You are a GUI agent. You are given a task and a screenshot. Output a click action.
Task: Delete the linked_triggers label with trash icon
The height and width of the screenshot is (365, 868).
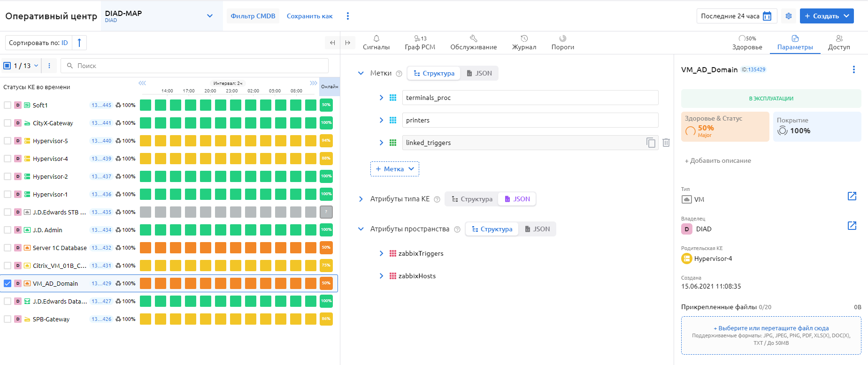[x=666, y=143]
